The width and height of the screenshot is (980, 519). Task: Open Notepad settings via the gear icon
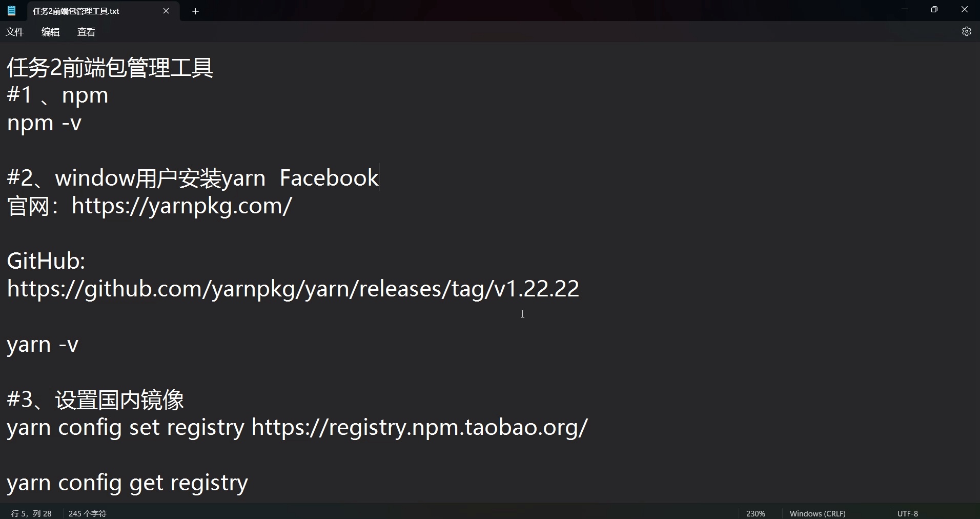coord(967,31)
